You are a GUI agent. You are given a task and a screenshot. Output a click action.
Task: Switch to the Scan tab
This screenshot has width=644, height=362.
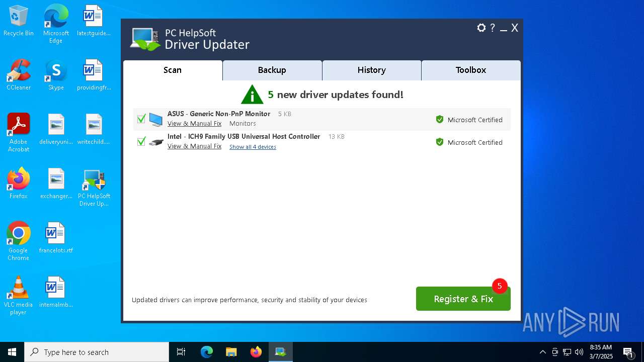coord(173,70)
